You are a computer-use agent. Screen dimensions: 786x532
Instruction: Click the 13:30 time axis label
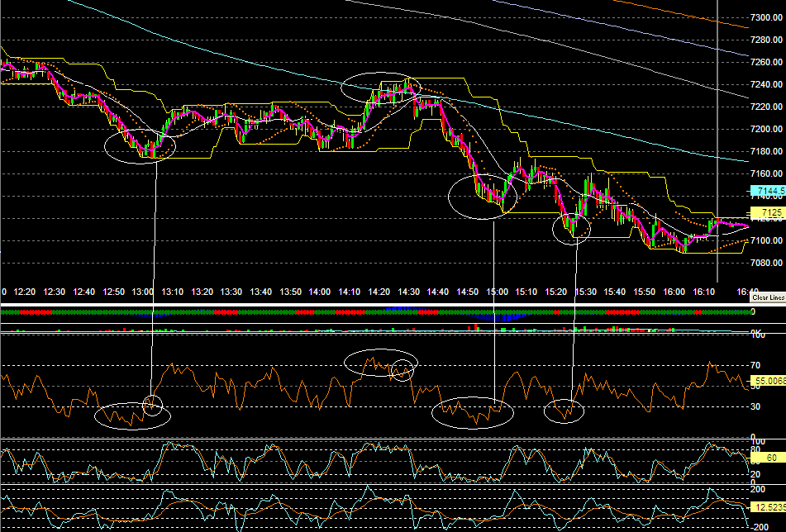pyautogui.click(x=231, y=292)
